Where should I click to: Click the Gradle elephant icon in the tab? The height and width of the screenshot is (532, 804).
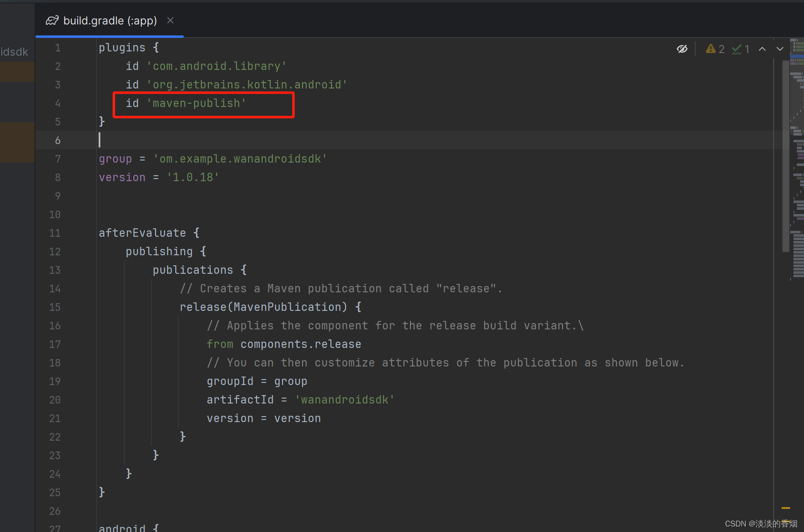point(52,20)
